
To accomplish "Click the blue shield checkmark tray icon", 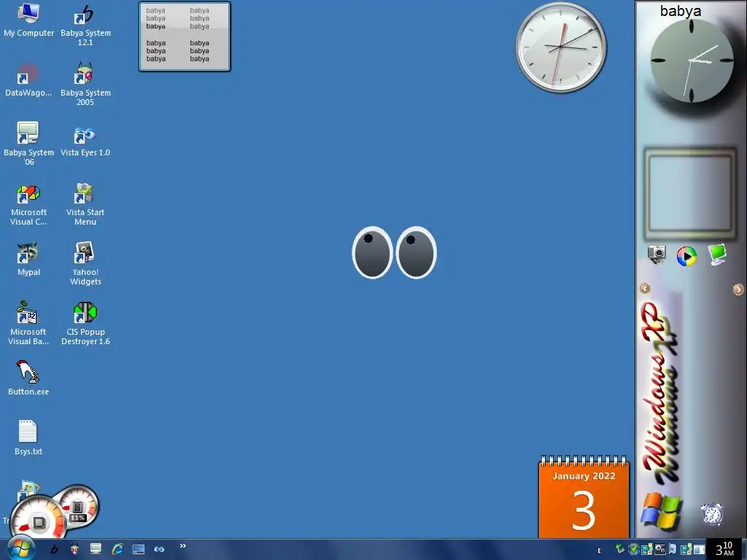I will [633, 549].
